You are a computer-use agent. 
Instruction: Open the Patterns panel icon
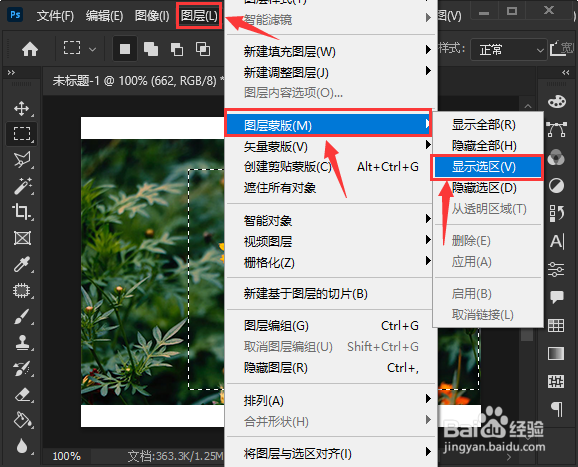[556, 381]
